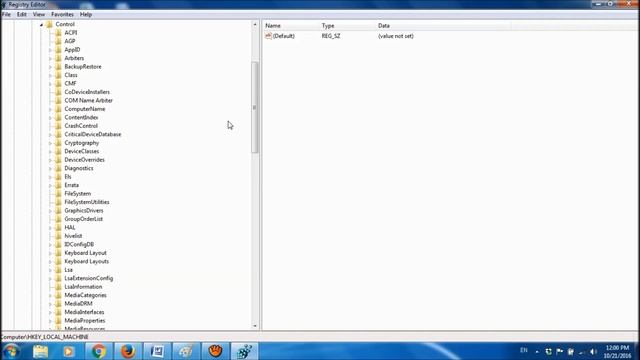Open Firefox from taskbar
Image resolution: width=640 pixels, height=360 pixels.
tap(128, 351)
